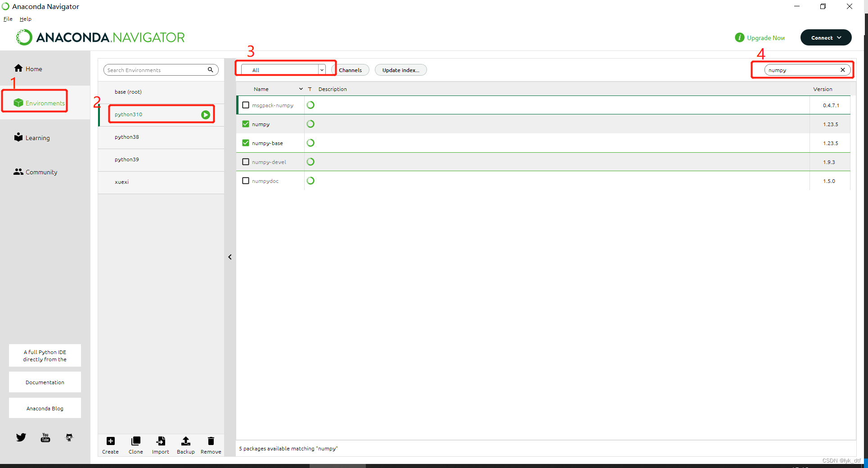
Task: Click the numpy package type icon
Action: pos(310,124)
